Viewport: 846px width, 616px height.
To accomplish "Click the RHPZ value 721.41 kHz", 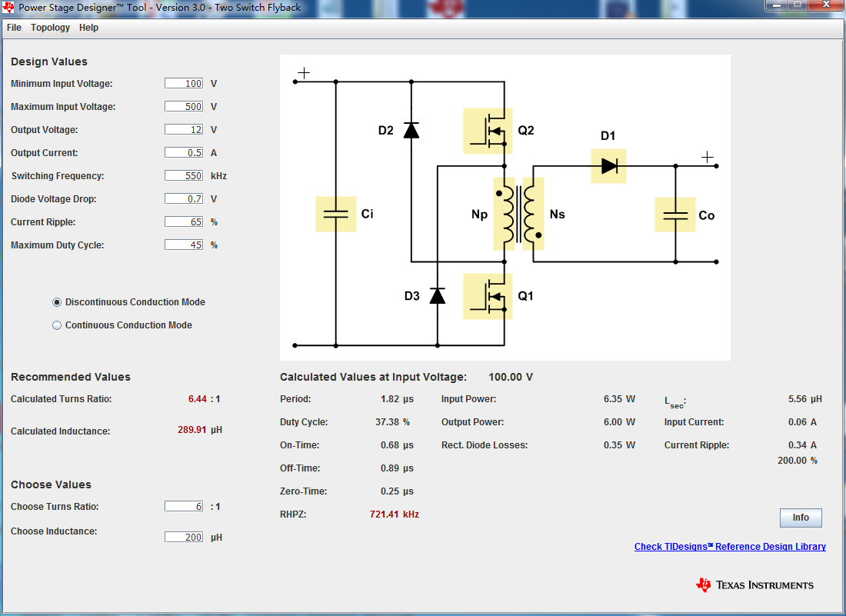I will (395, 514).
